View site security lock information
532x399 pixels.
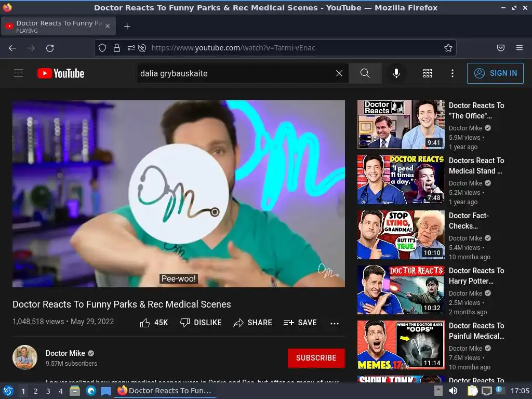click(x=117, y=48)
